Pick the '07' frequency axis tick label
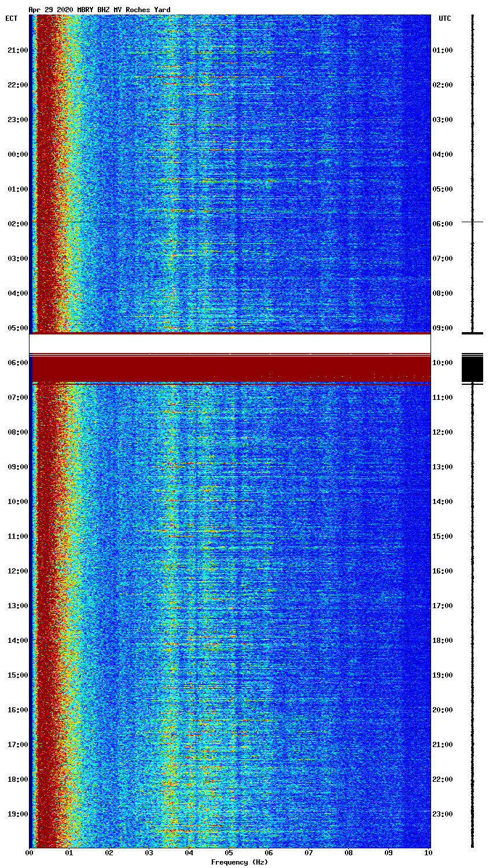493x868 pixels. coord(309,853)
